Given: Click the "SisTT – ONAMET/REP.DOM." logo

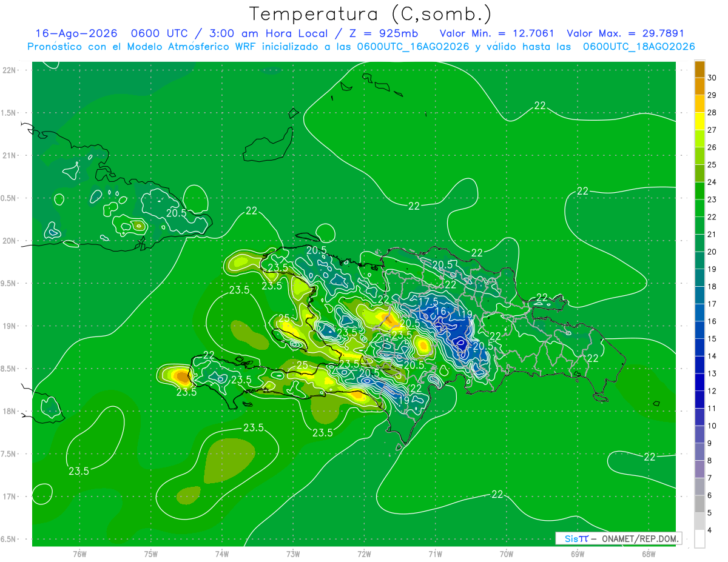Looking at the screenshot, I should (x=618, y=538).
